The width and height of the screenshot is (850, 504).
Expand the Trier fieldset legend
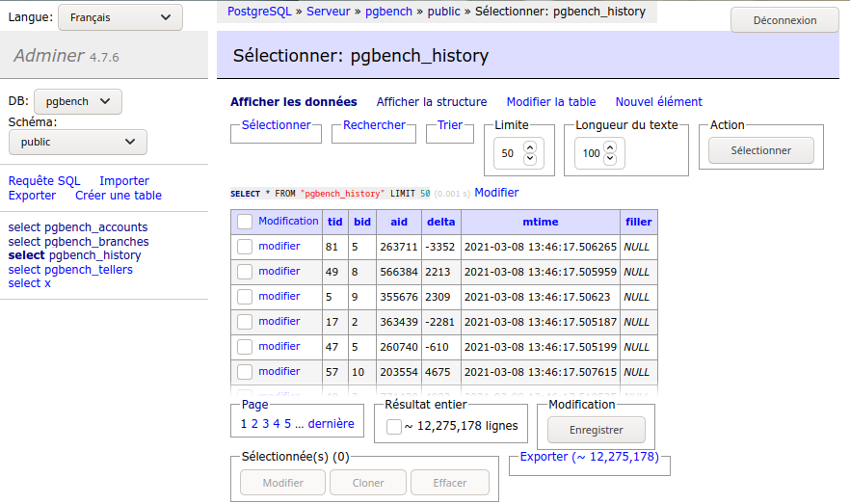pos(450,125)
